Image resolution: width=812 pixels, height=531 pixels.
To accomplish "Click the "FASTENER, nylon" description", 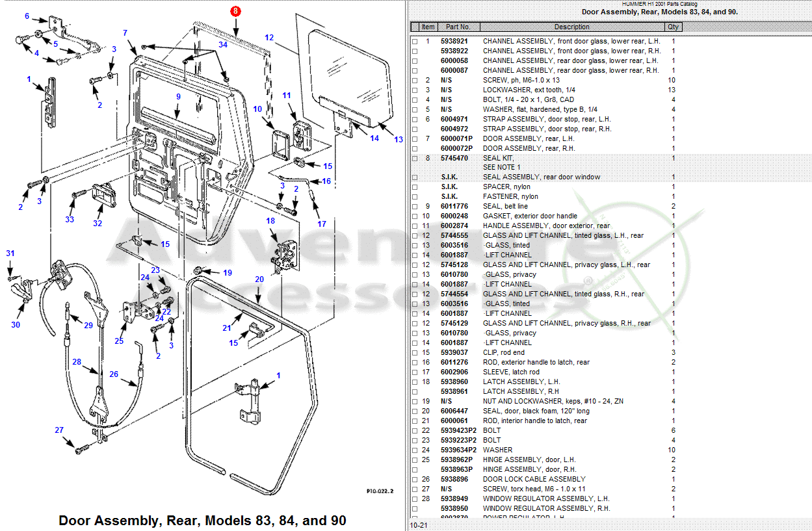I will point(510,197).
